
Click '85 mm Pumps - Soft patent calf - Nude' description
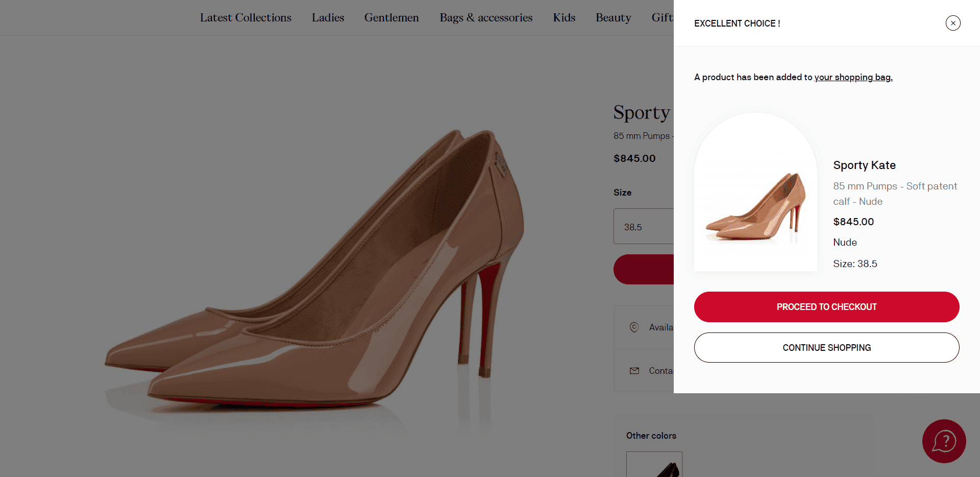[895, 194]
